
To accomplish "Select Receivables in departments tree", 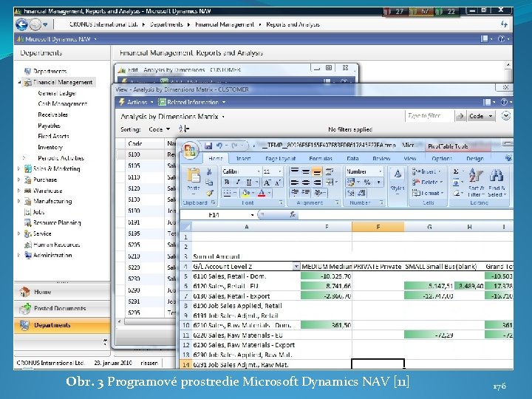I will 53,115.
